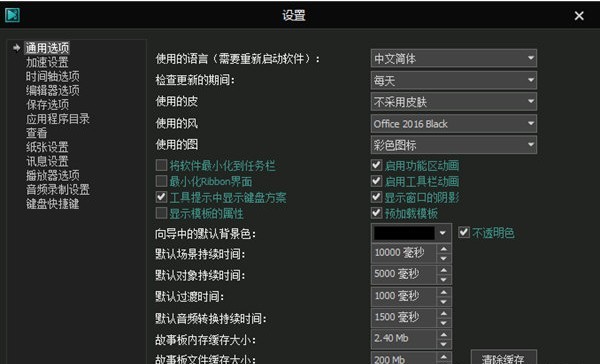This screenshot has height=364, width=600.
Task: Toggle 显示窗口的阴影 checkbox
Action: pyautogui.click(x=377, y=197)
